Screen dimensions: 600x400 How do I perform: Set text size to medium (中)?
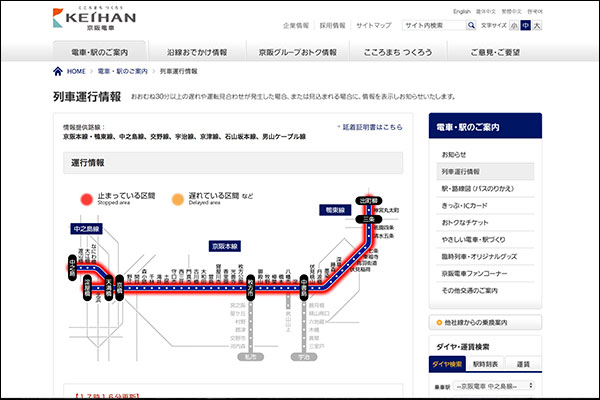[x=526, y=24]
